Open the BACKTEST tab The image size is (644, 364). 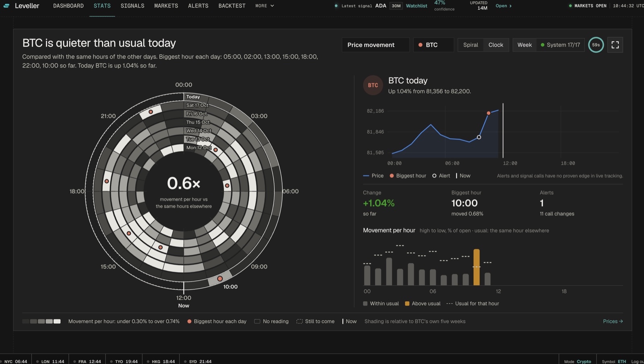(232, 6)
